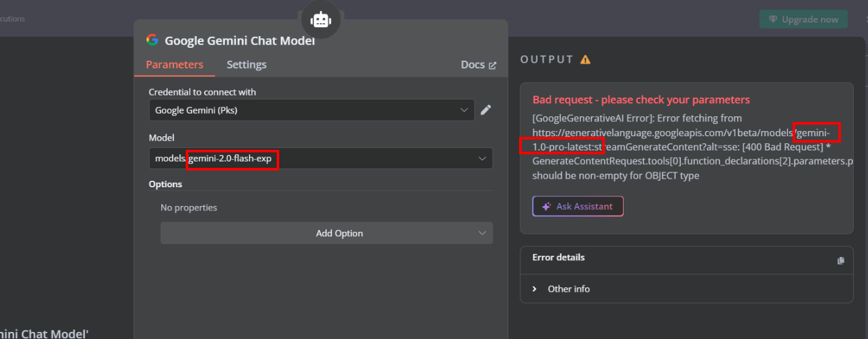Open the Docs link
Viewport: 868px width, 339px height.
point(478,65)
